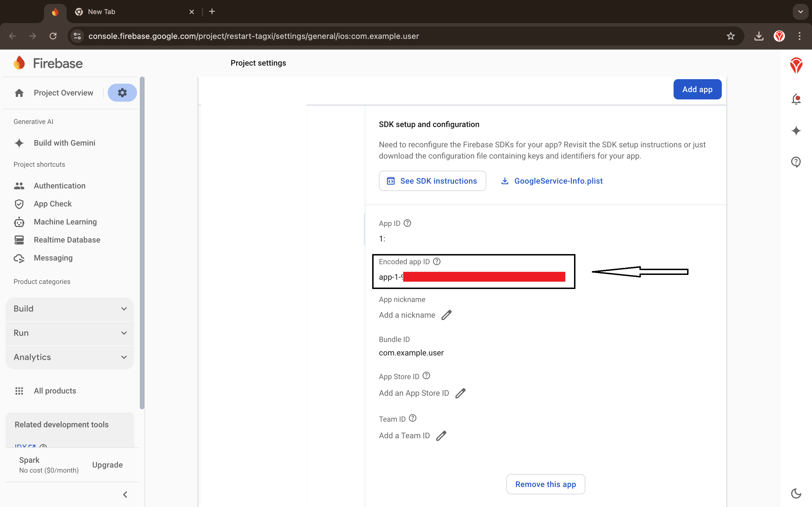Click the pencil icon beside Add a nickname
Viewport: 812px width, 507px height.
(x=446, y=315)
